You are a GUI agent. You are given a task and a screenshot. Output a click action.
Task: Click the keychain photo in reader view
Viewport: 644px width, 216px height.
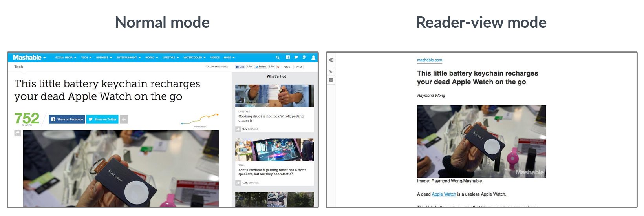pos(481,142)
